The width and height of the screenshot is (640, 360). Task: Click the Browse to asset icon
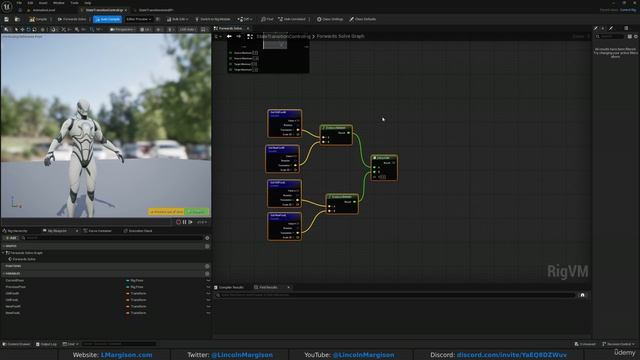[x=17, y=19]
